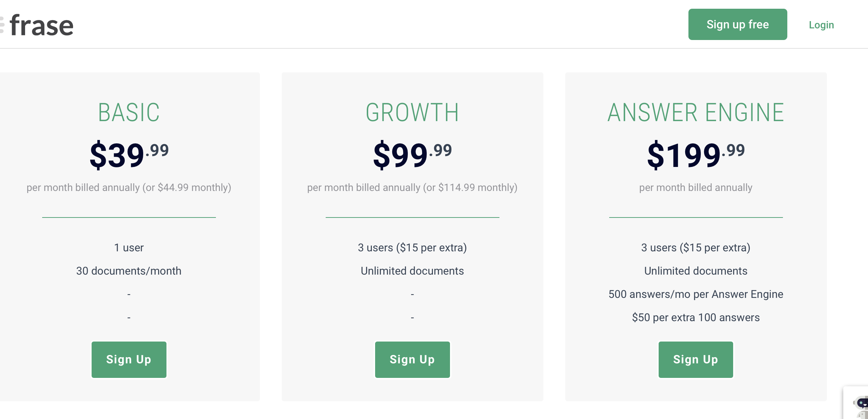Open the Login link
The width and height of the screenshot is (868, 419).
click(x=821, y=25)
